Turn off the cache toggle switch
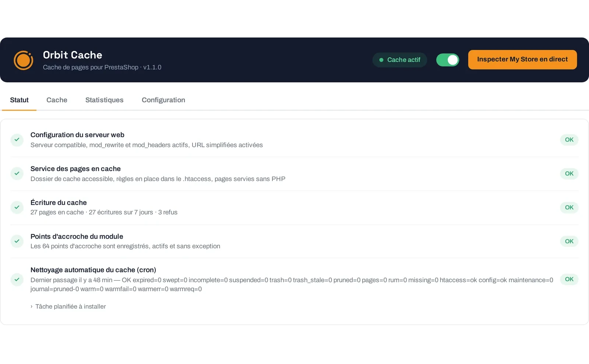The image size is (589, 364). 448,60
